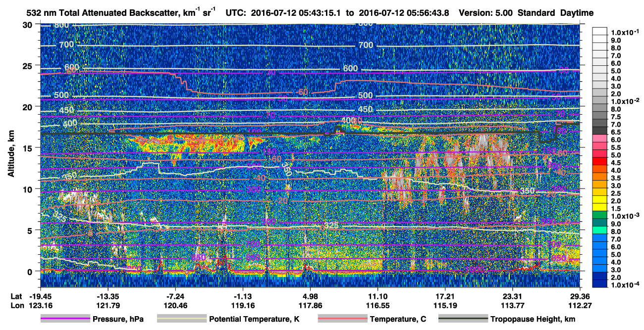Click the colorbar label '6.5'
This screenshot has width=644, height=330.
pyautogui.click(x=616, y=133)
